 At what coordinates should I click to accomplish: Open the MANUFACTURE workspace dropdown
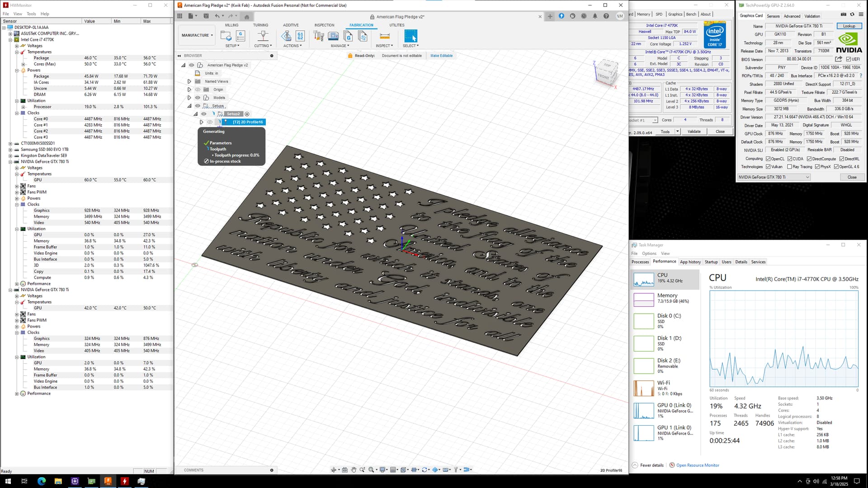coord(197,35)
